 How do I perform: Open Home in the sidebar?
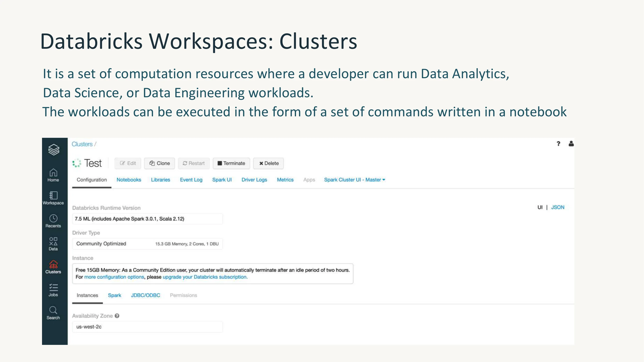point(53,175)
